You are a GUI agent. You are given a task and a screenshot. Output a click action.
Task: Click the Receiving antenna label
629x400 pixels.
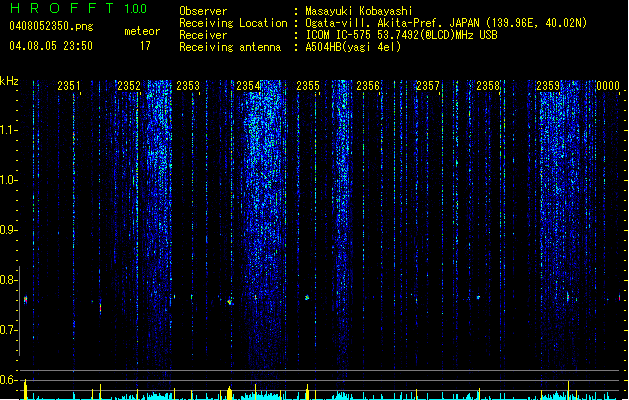[x=230, y=47]
